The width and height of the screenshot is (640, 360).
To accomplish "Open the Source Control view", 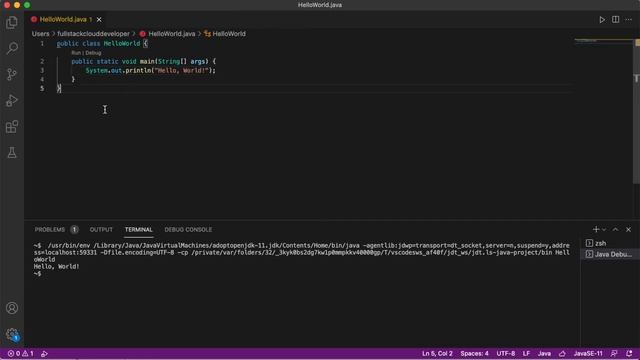I will click(12, 74).
